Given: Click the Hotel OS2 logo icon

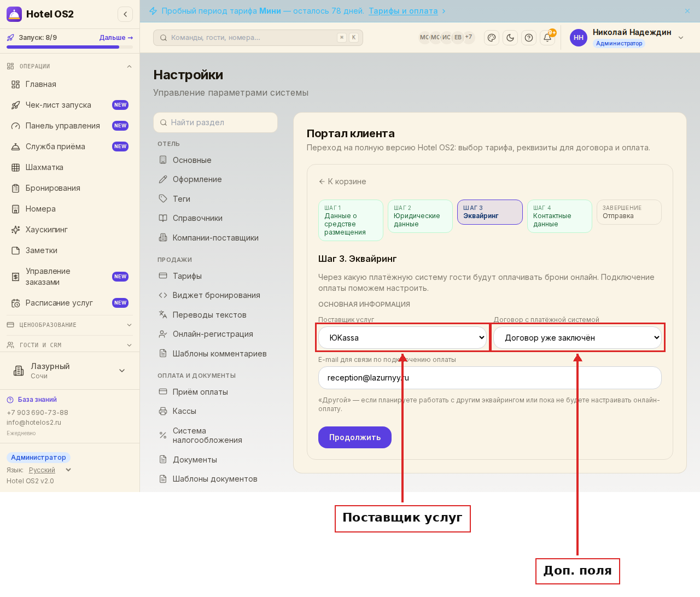Looking at the screenshot, I should 14,14.
